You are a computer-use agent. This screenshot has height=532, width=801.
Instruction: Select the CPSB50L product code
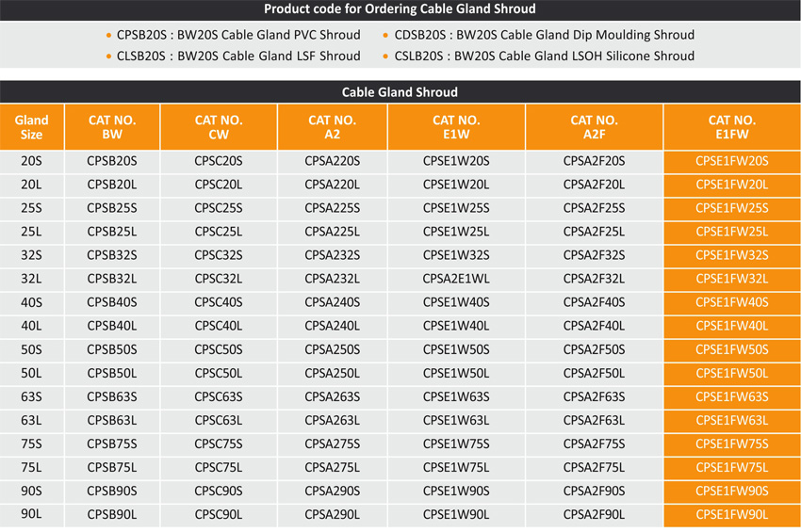tap(112, 373)
